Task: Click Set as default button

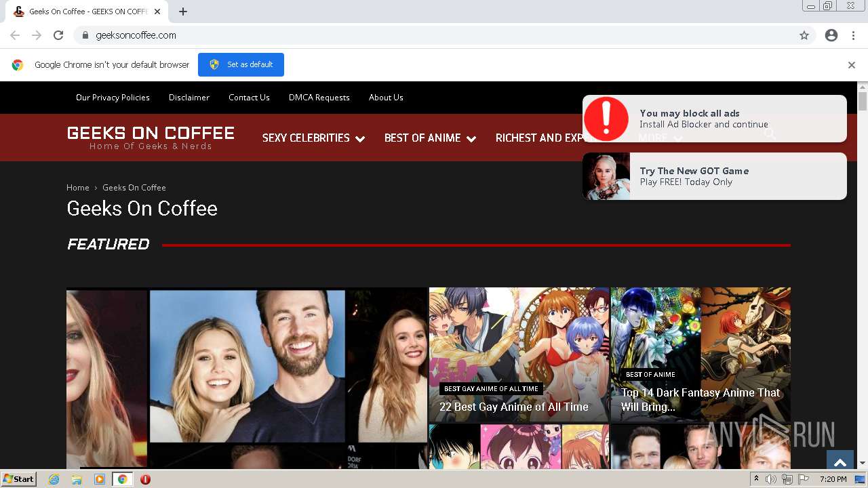Action: click(x=241, y=64)
